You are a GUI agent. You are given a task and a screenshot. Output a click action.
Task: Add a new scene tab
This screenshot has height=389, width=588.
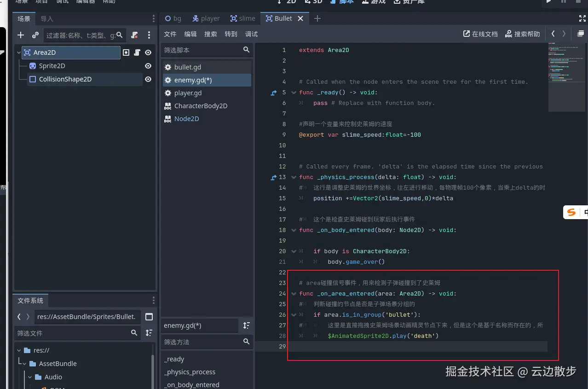(x=317, y=18)
